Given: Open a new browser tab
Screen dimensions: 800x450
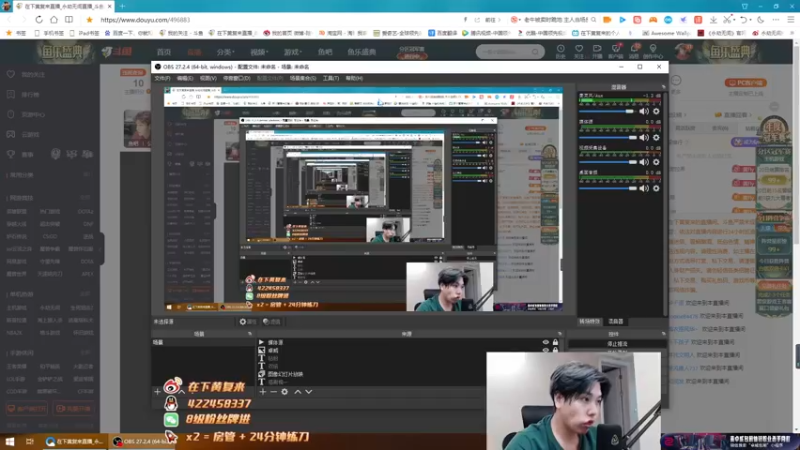Looking at the screenshot, I should click(122, 6).
